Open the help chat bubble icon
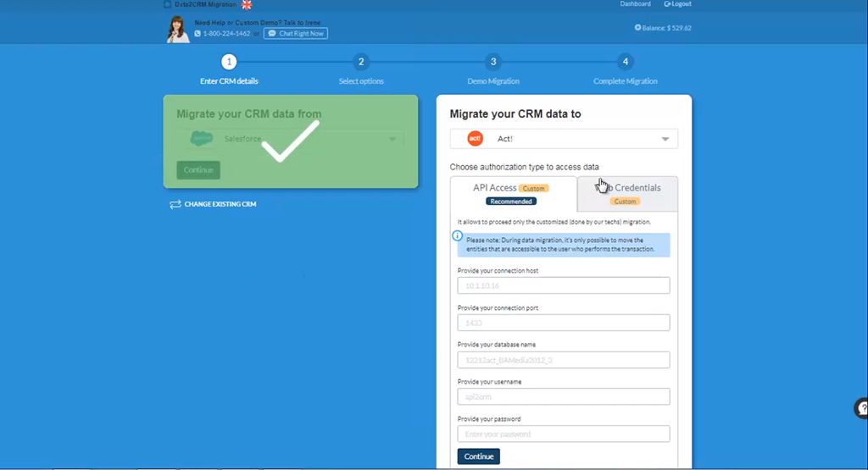This screenshot has height=470, width=868. [861, 409]
